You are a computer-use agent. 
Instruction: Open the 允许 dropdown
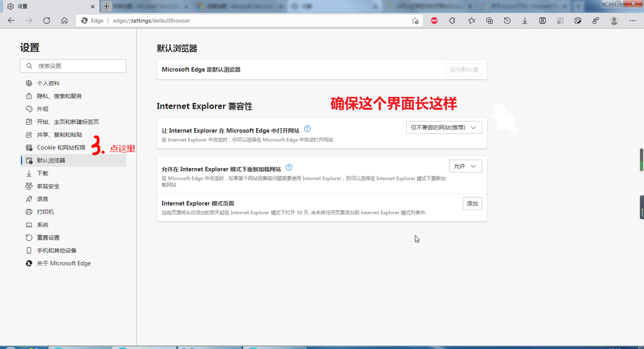click(465, 166)
